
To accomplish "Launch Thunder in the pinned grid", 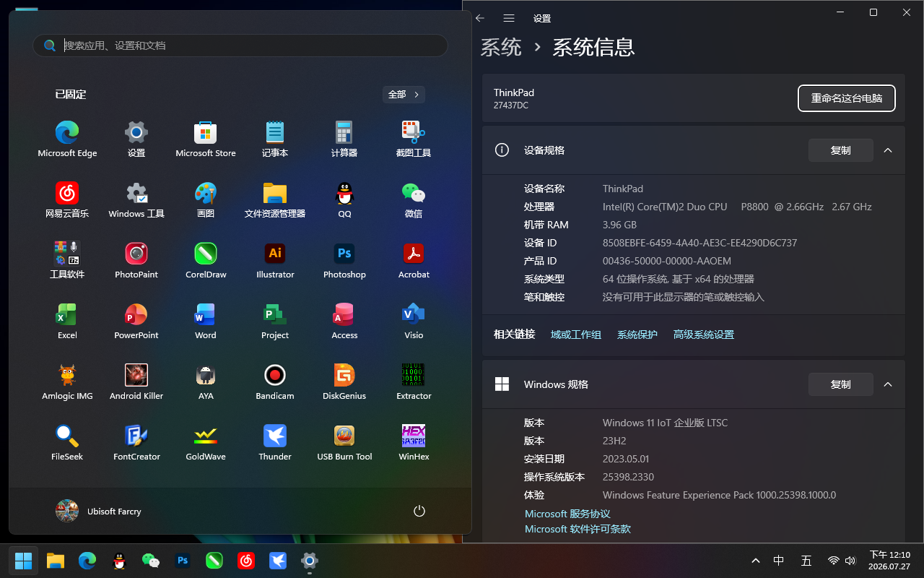I will pyautogui.click(x=275, y=442).
